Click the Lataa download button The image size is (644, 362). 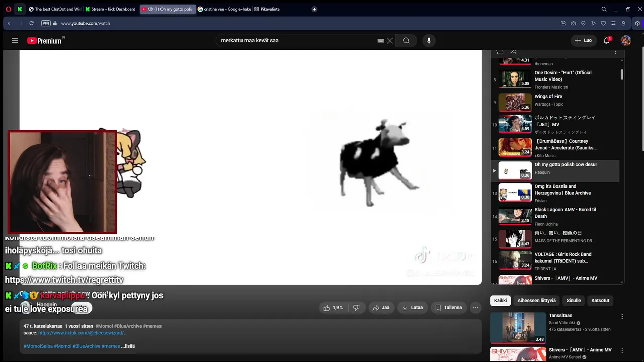tap(413, 308)
